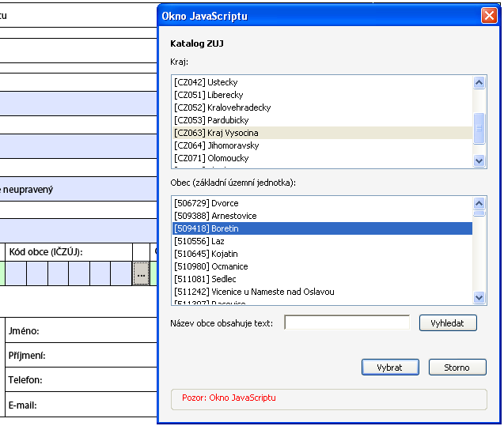Screen dimensions: 504x426
Task: Choose [510556] Laz municipality
Action: point(322,241)
